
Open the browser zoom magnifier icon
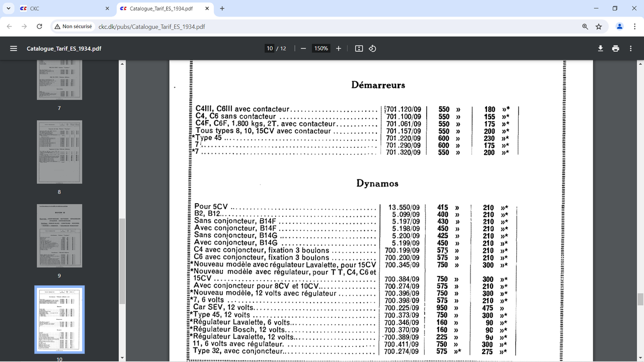click(x=585, y=27)
